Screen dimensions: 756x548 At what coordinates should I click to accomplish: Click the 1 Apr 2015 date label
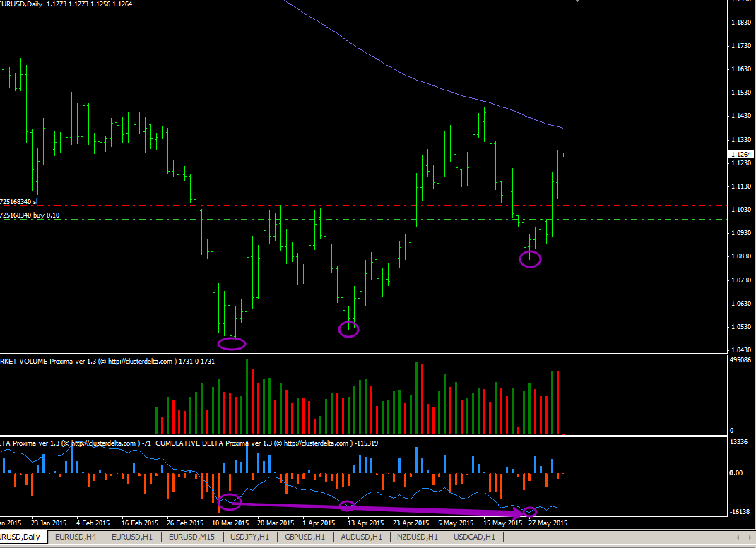click(319, 523)
